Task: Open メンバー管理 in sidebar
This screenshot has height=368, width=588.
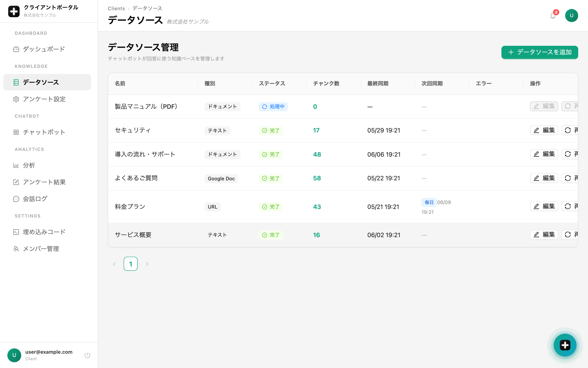Action: [47, 249]
